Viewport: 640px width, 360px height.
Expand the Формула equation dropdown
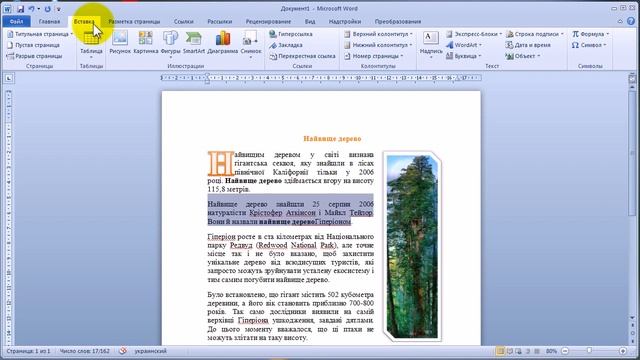590,34
